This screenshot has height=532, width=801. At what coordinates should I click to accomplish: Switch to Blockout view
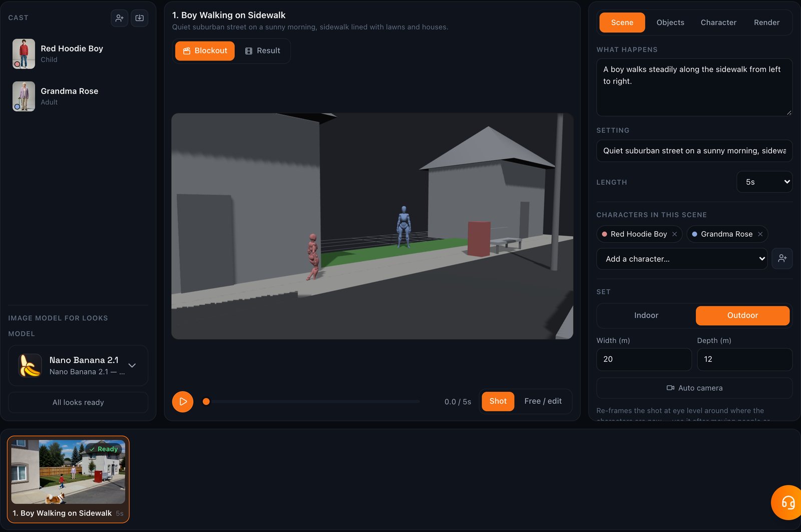pos(205,51)
